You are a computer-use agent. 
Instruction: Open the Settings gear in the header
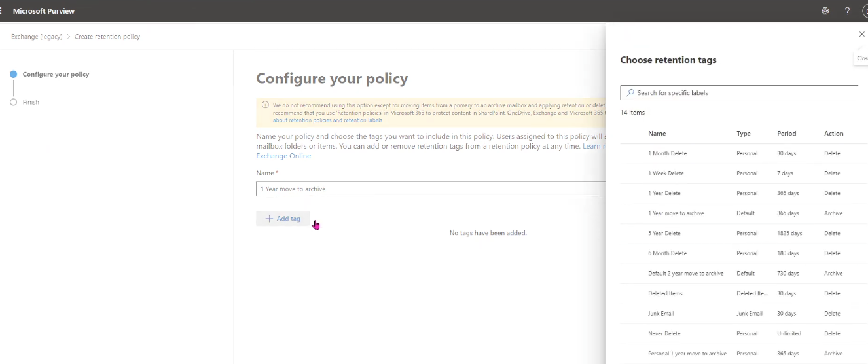tap(825, 11)
